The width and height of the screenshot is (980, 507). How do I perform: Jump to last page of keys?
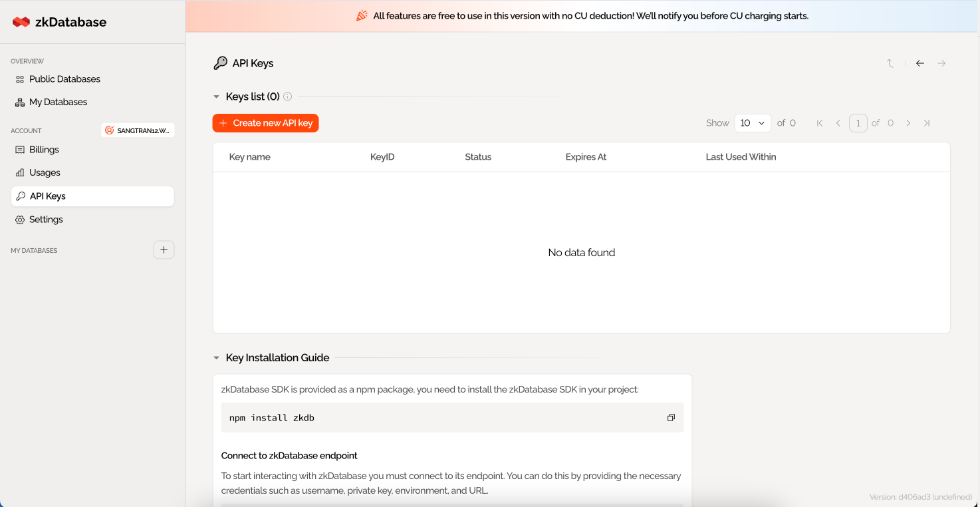927,123
